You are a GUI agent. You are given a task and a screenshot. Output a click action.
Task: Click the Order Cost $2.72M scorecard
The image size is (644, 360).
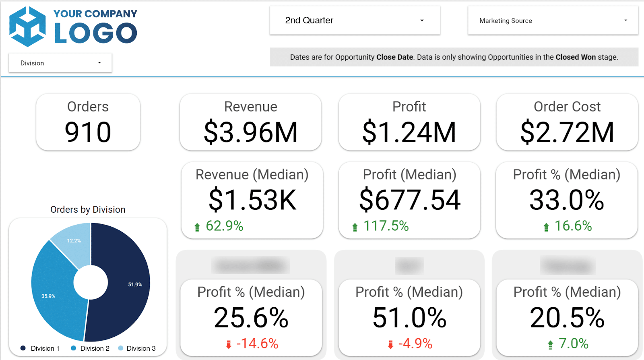567,122
